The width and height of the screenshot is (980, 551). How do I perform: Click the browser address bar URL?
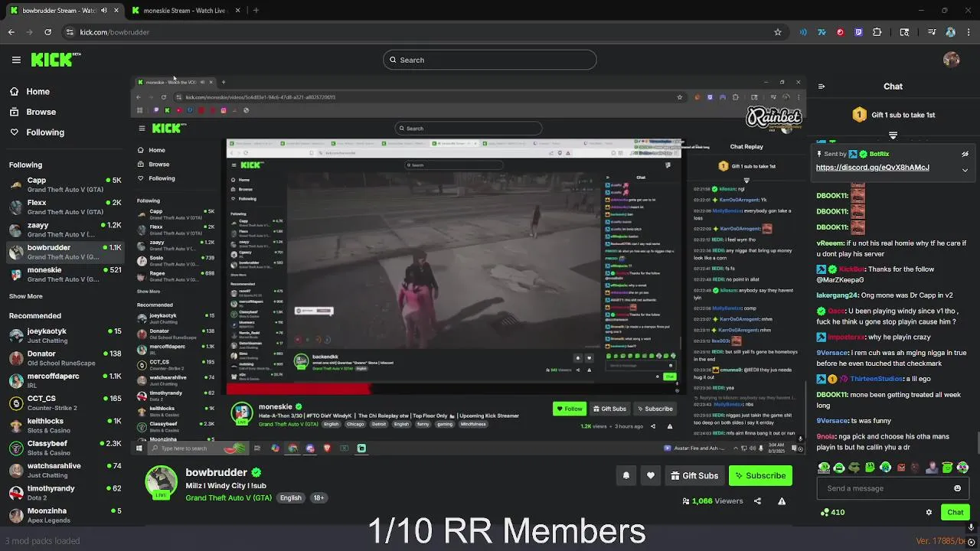(x=115, y=32)
